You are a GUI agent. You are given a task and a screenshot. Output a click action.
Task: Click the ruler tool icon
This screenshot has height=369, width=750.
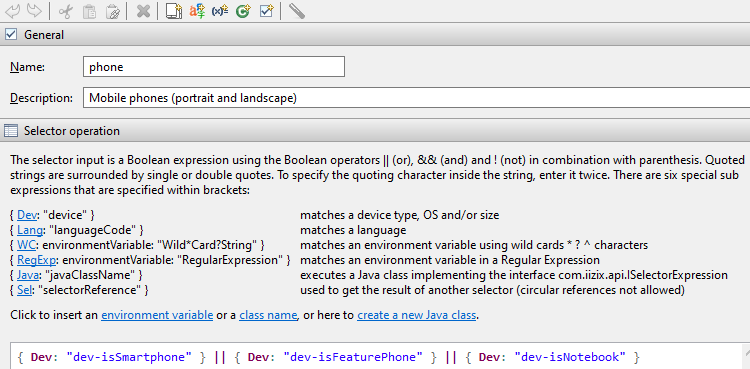coord(297,11)
